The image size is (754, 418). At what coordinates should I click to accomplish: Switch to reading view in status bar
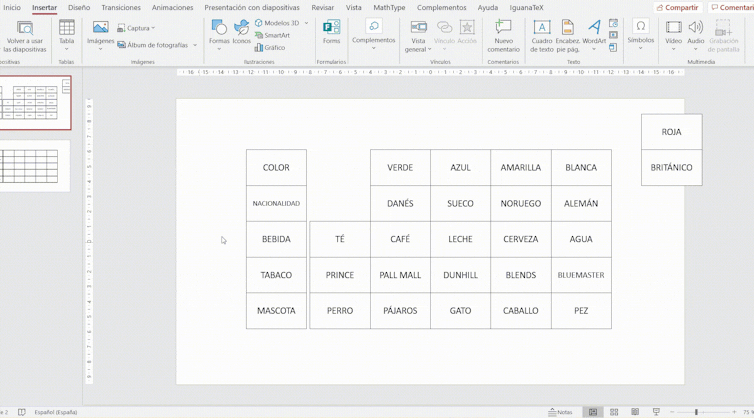[635, 412]
